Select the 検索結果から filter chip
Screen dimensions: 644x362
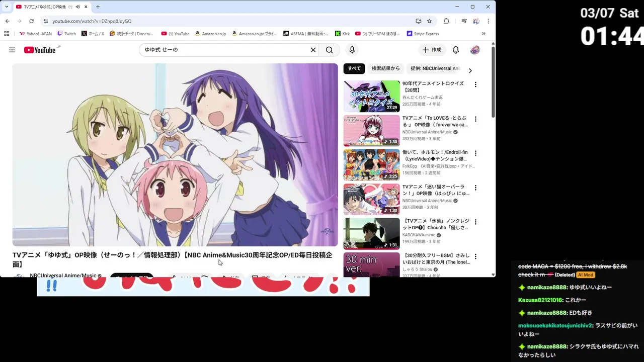click(x=385, y=68)
